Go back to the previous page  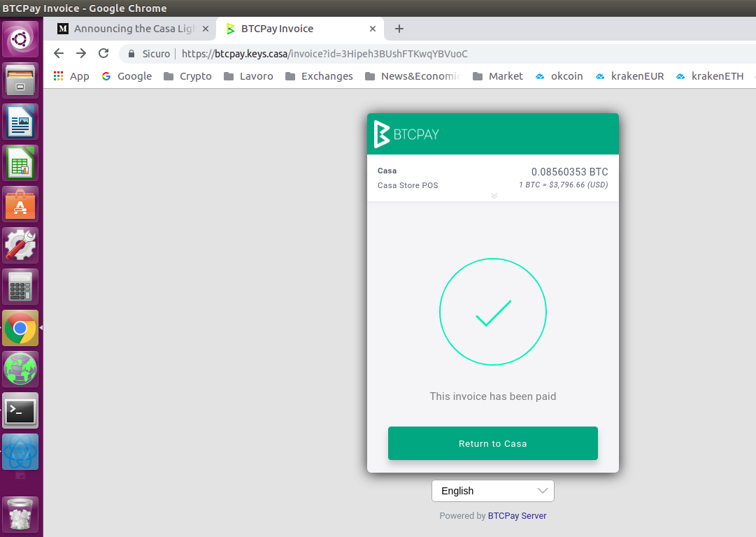point(59,54)
